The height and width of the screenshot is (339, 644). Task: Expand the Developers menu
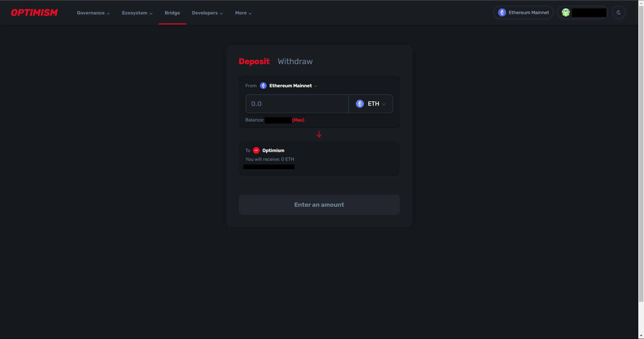pyautogui.click(x=207, y=13)
